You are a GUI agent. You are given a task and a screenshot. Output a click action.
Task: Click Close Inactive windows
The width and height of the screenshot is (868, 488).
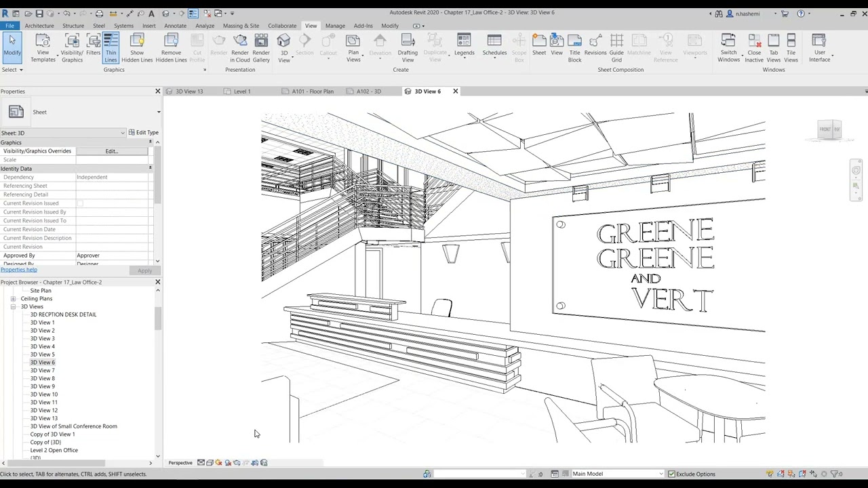(754, 48)
